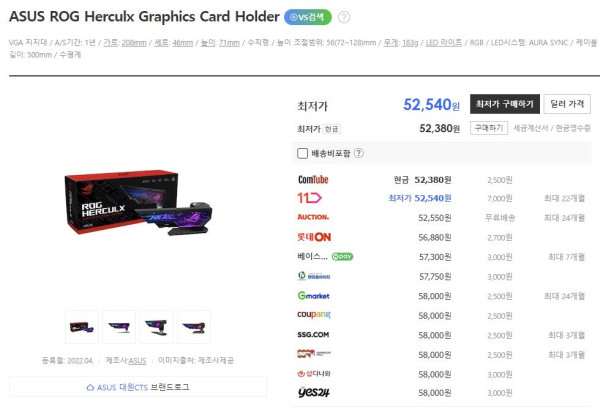Click the SSG.COM seller logo
The width and height of the screenshot is (600, 416).
pos(313,334)
